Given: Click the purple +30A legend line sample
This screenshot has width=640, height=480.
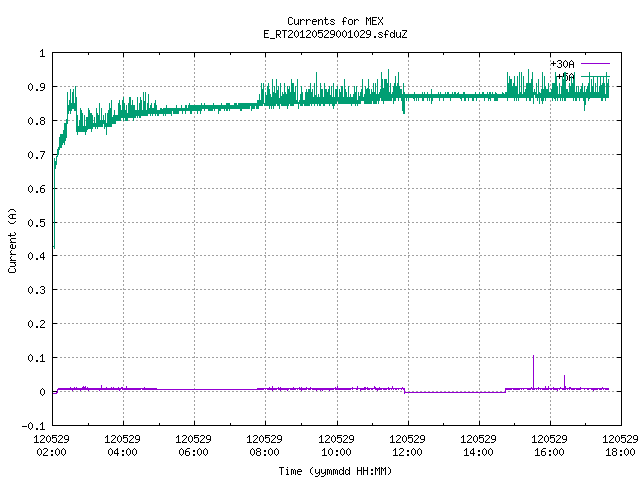Looking at the screenshot, I should [x=595, y=64].
